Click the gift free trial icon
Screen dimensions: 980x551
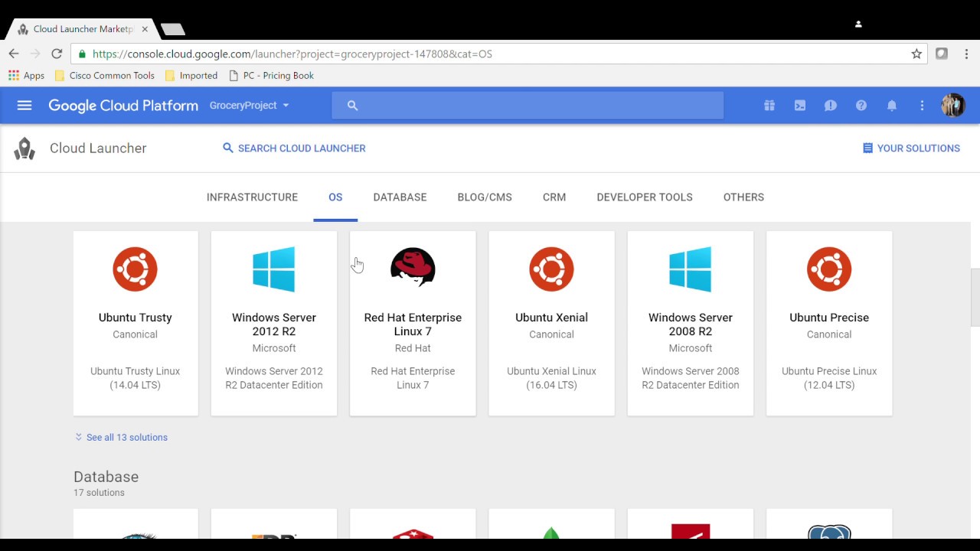click(769, 106)
